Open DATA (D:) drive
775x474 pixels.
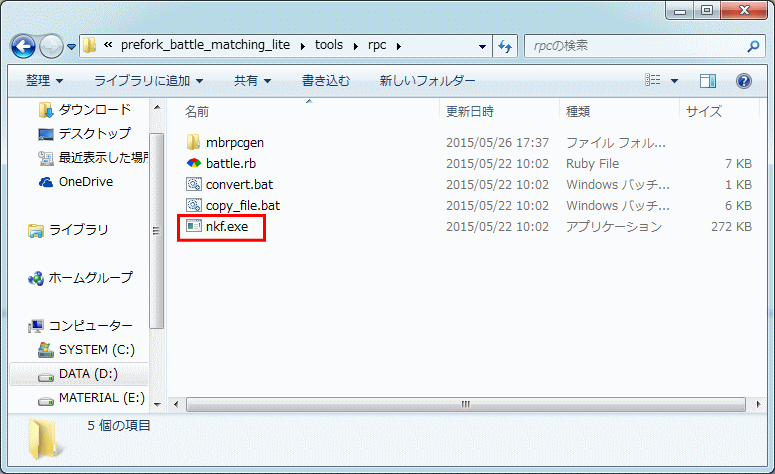pos(88,374)
